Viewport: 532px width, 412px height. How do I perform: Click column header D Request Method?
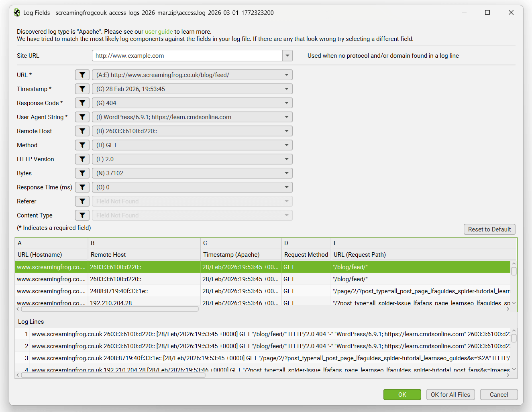(x=306, y=249)
